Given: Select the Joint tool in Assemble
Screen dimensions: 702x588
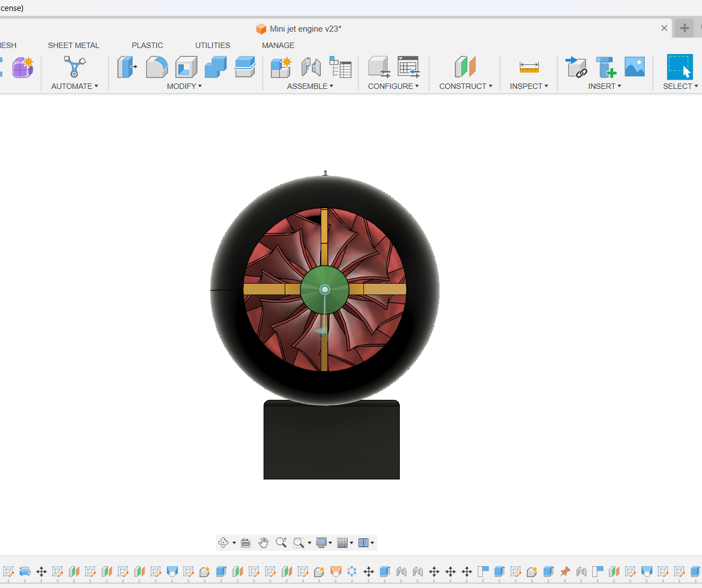Looking at the screenshot, I should click(311, 67).
